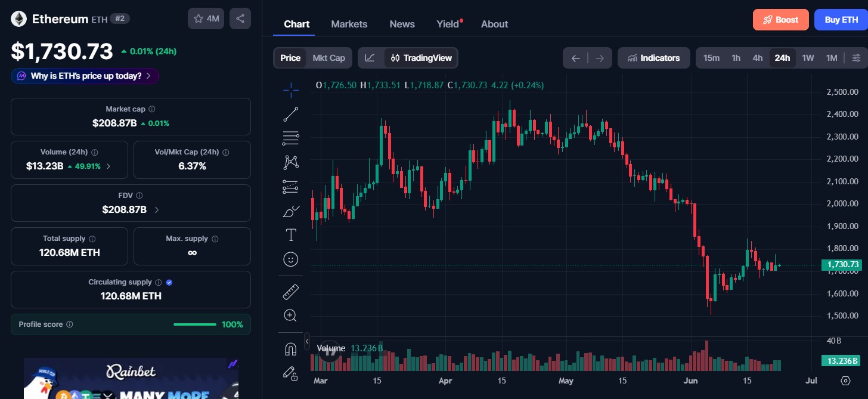This screenshot has width=868, height=399.
Task: Select the text annotation tool
Action: click(291, 235)
